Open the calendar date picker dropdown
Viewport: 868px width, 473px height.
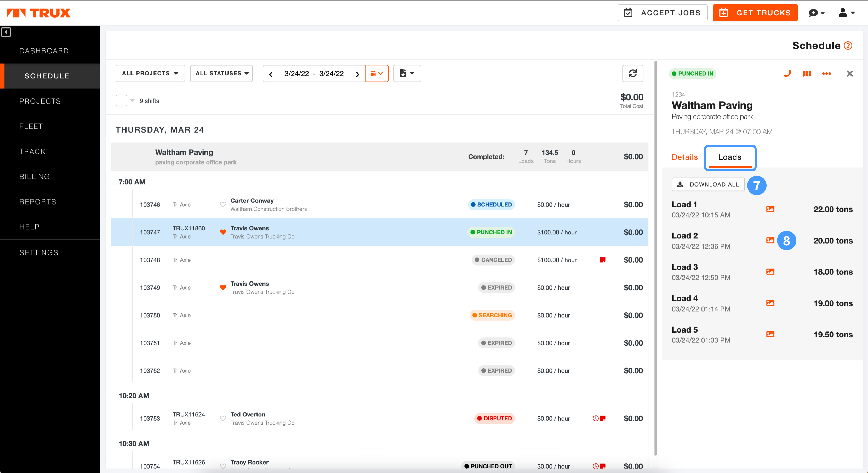pyautogui.click(x=377, y=74)
